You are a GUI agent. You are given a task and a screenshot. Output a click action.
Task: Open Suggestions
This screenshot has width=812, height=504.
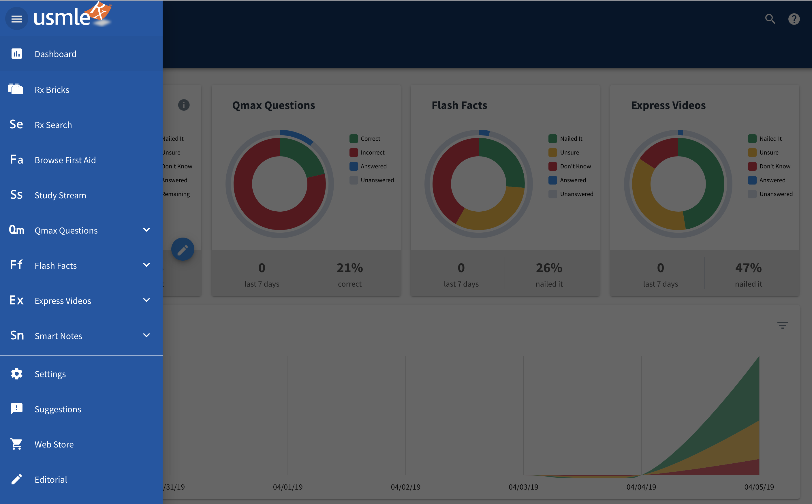81,409
